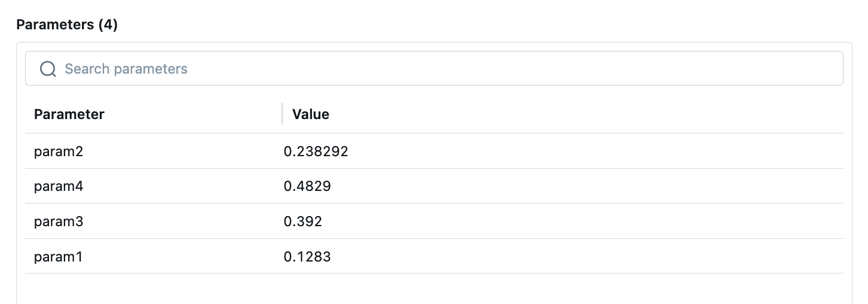The height and width of the screenshot is (304, 868).
Task: Click the magnifier search icon
Action: (48, 69)
